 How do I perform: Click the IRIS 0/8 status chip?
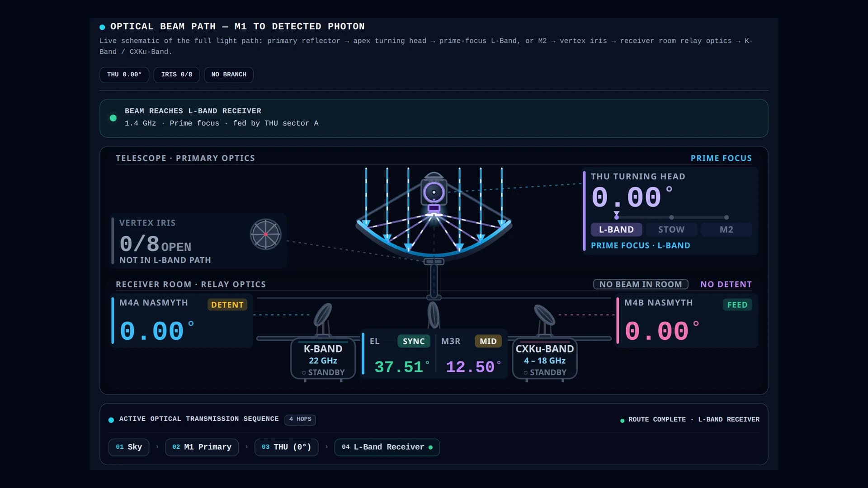(177, 75)
